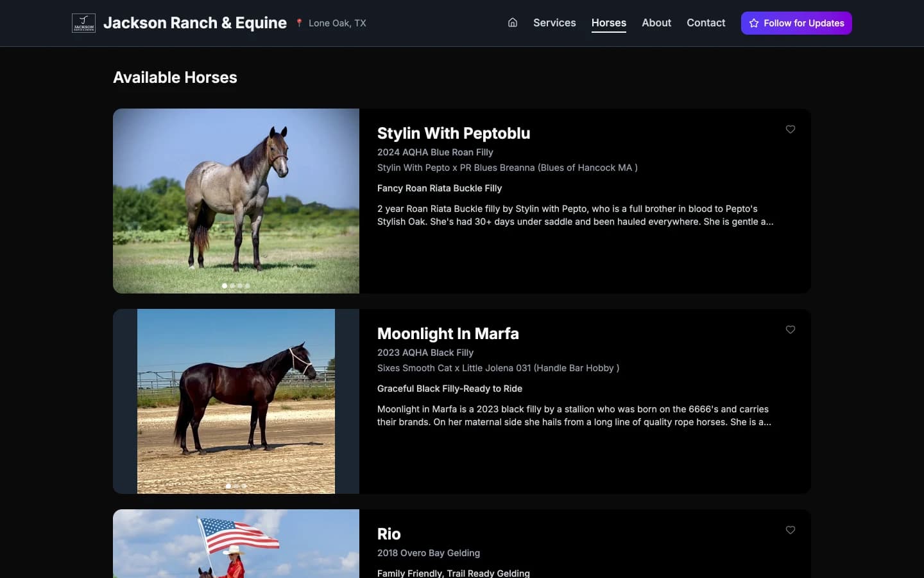Open the Moonlight In Marfa listing title
This screenshot has height=578, width=924.
448,333
